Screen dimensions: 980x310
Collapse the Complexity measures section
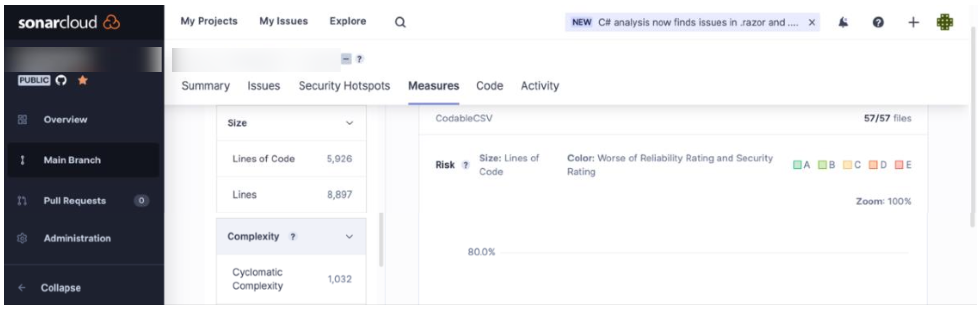[x=349, y=237]
